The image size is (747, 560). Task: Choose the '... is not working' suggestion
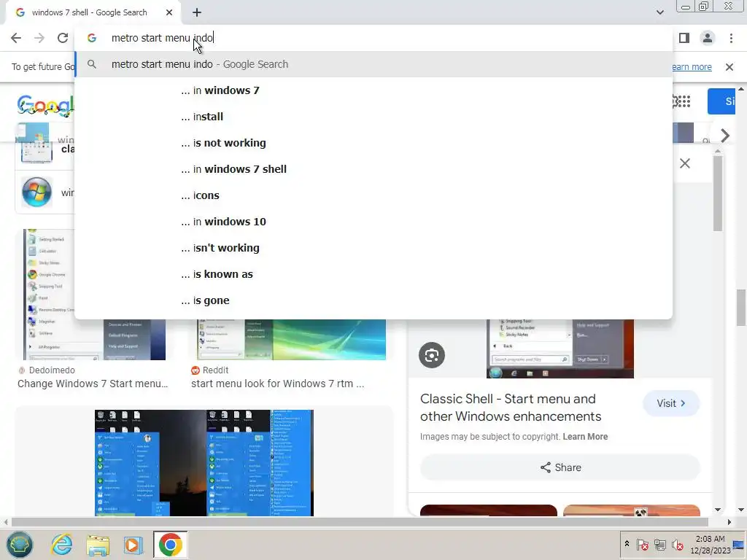(x=373, y=143)
